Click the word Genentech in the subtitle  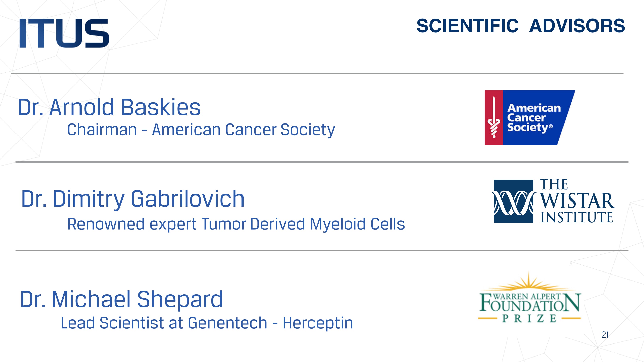[x=227, y=323]
